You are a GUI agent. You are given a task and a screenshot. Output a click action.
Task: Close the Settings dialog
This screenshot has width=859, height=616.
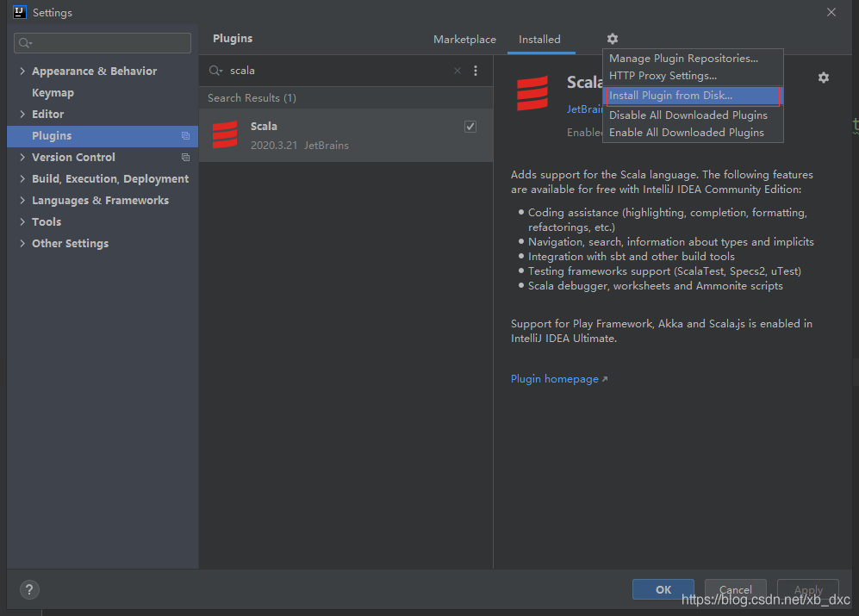coord(831,12)
